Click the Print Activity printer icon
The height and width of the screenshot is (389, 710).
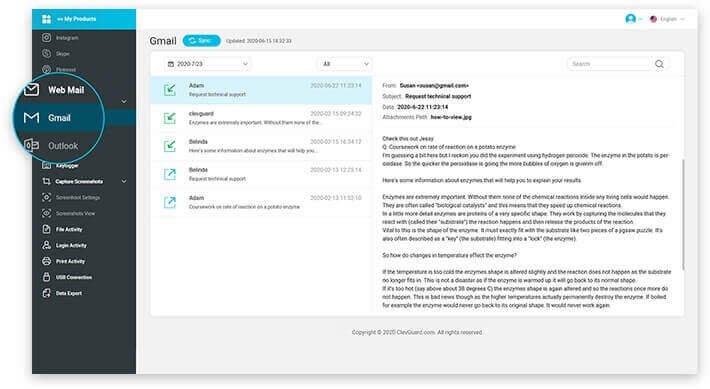47,261
